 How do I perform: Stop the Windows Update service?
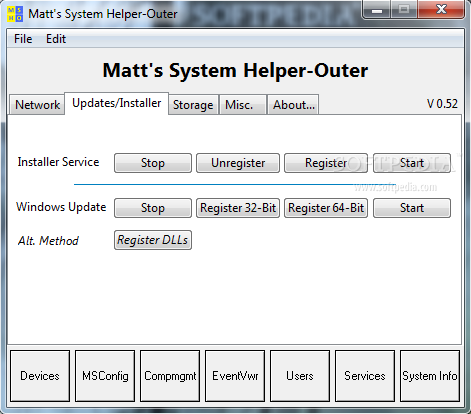tap(153, 208)
